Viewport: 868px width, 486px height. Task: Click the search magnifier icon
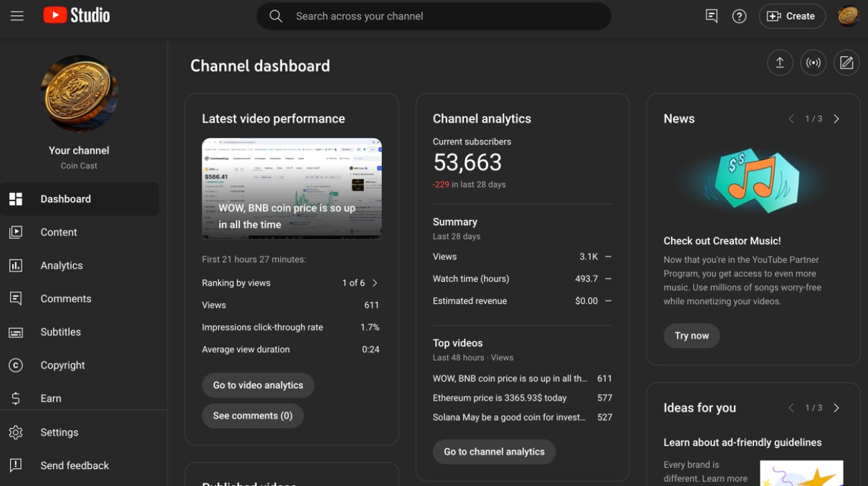click(x=275, y=16)
